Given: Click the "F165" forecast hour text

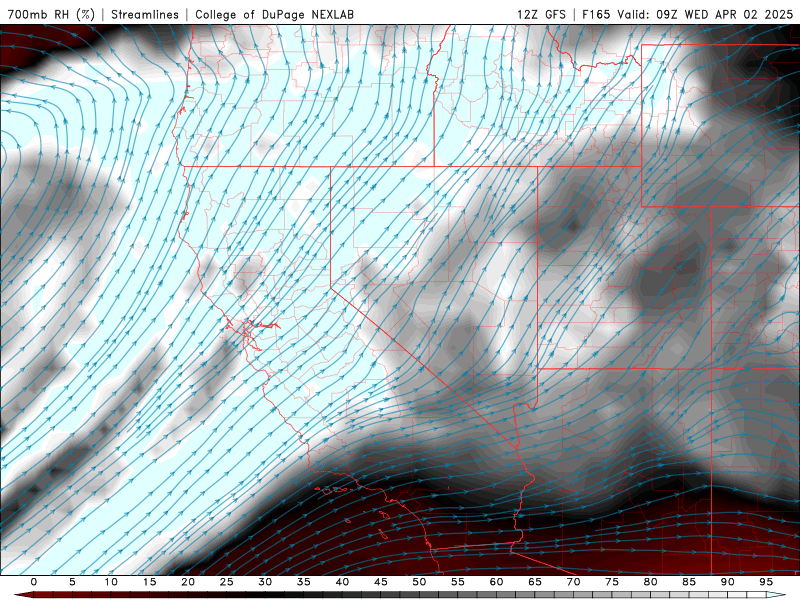Looking at the screenshot, I should (x=596, y=14).
